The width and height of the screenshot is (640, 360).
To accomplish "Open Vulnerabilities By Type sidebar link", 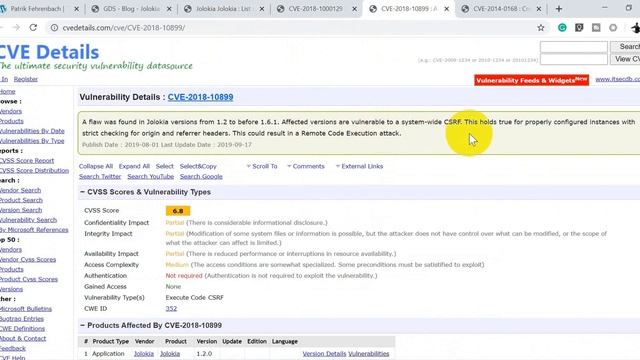I will [32, 141].
